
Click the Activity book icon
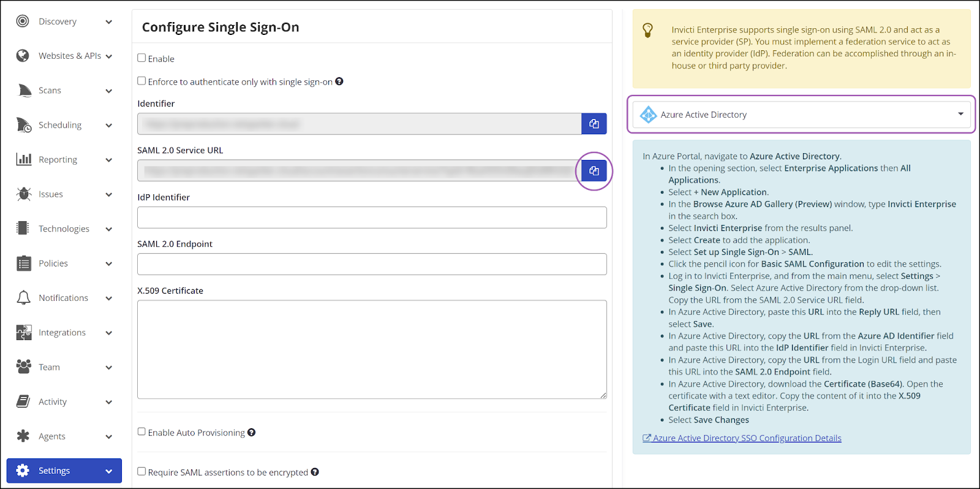pos(23,402)
